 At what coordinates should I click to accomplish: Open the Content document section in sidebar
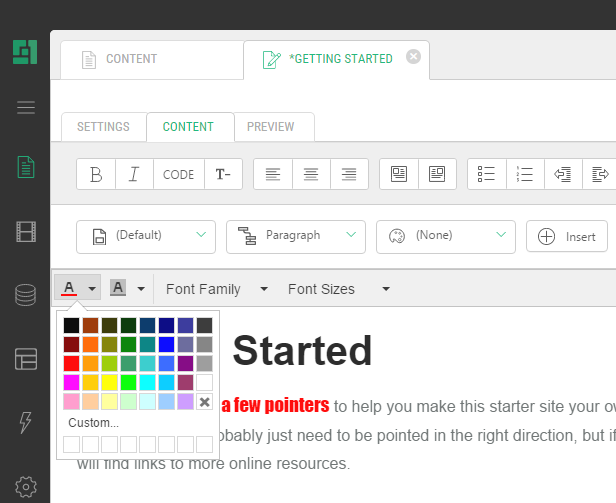click(26, 167)
